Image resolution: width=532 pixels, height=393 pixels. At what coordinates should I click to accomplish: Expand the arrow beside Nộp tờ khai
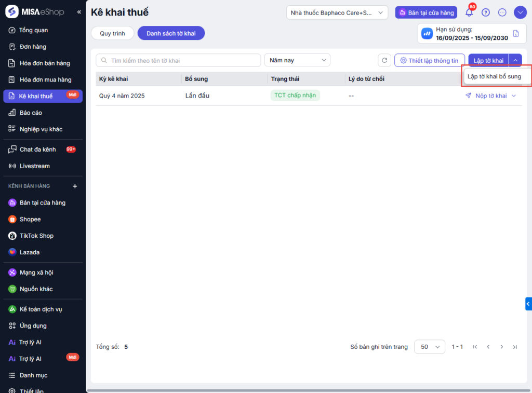click(x=514, y=96)
